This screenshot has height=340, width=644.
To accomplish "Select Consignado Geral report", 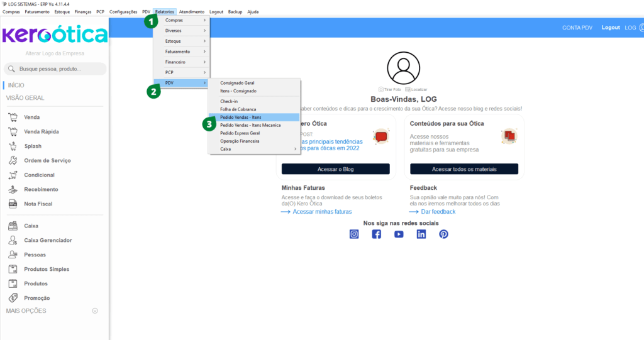I will (x=254, y=83).
